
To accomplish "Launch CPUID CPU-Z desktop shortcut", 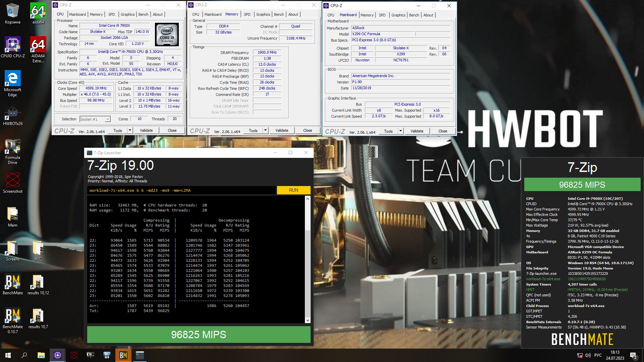I will click(13, 48).
